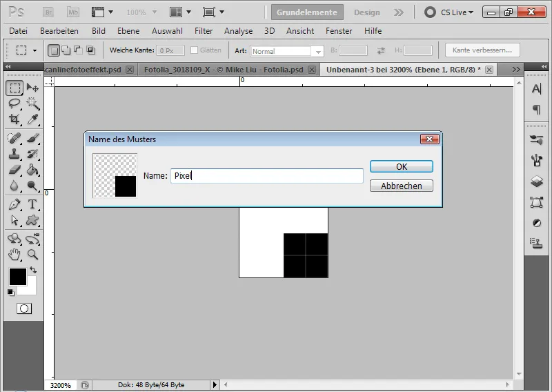Launch Bridge from the application bar

tap(48, 12)
